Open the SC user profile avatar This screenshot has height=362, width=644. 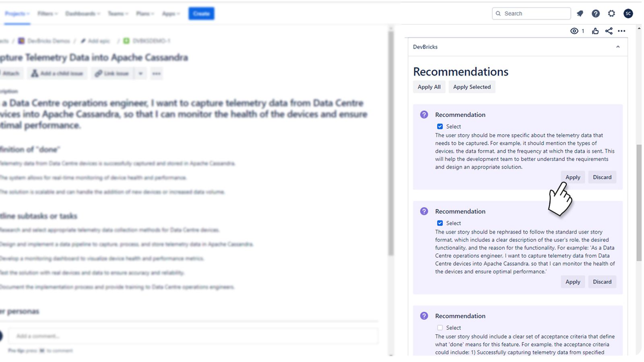click(x=628, y=13)
